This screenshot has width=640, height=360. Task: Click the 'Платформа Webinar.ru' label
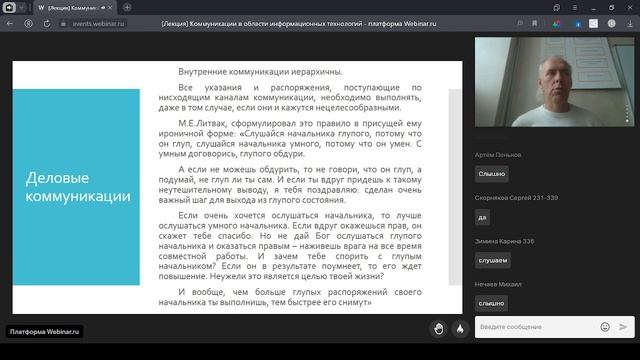point(44,332)
